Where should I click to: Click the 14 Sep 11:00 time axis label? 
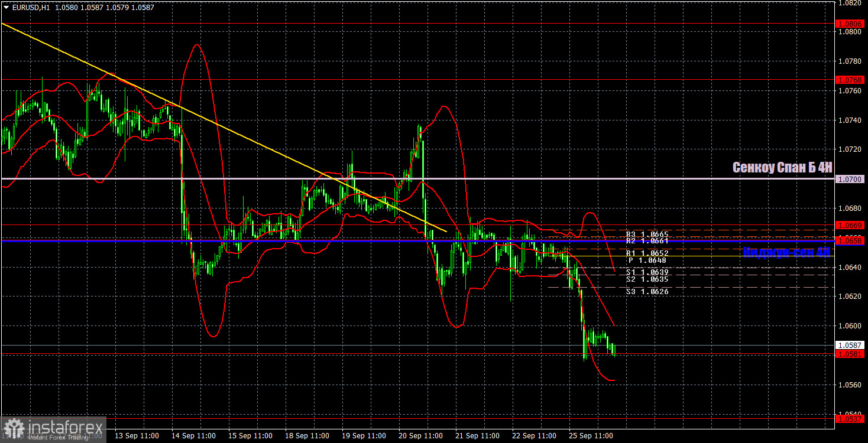[x=193, y=436]
